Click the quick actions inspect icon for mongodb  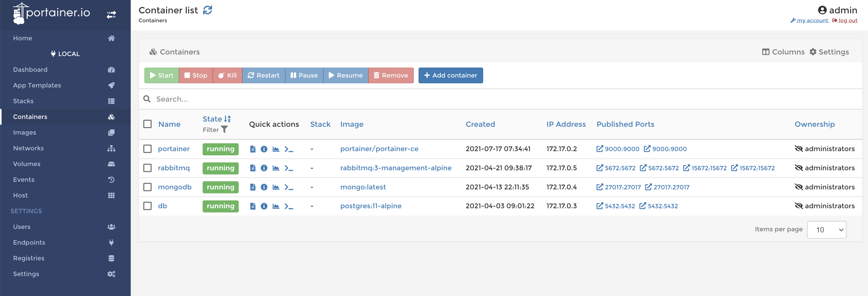264,187
